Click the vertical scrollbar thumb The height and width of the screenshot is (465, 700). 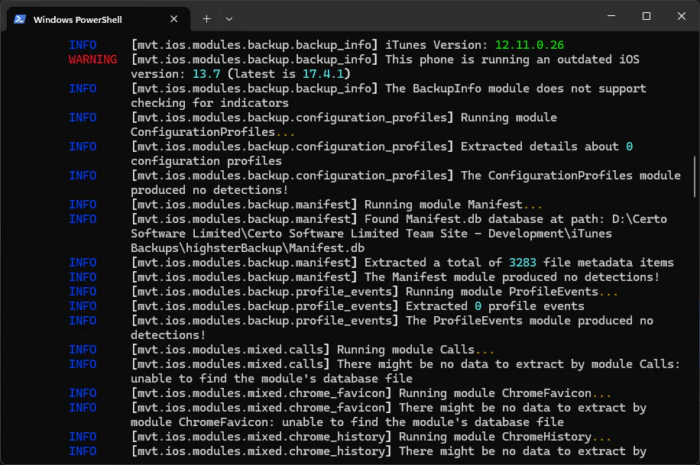[x=696, y=173]
